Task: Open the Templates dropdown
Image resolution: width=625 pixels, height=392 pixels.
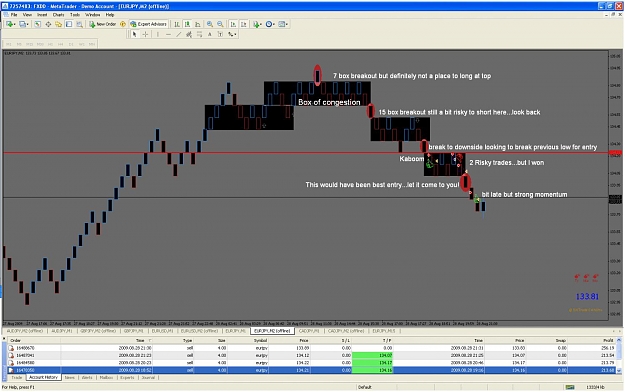Action: (283, 24)
